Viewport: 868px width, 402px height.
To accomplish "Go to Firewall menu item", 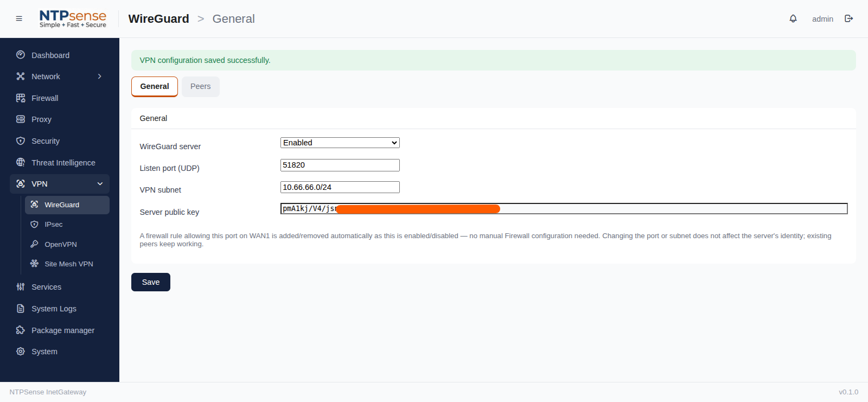I will [x=60, y=98].
